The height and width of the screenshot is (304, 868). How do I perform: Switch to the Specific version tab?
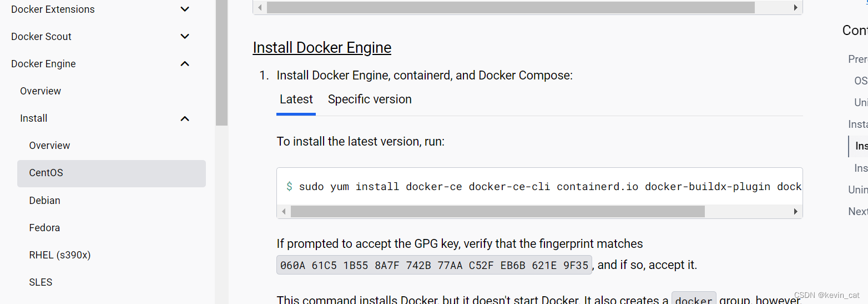pos(370,100)
